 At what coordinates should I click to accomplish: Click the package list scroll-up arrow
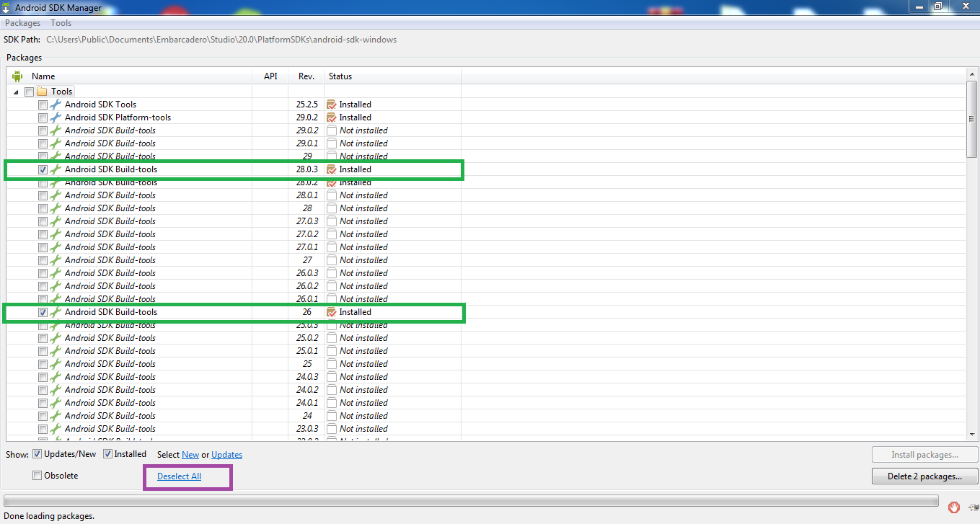point(972,74)
